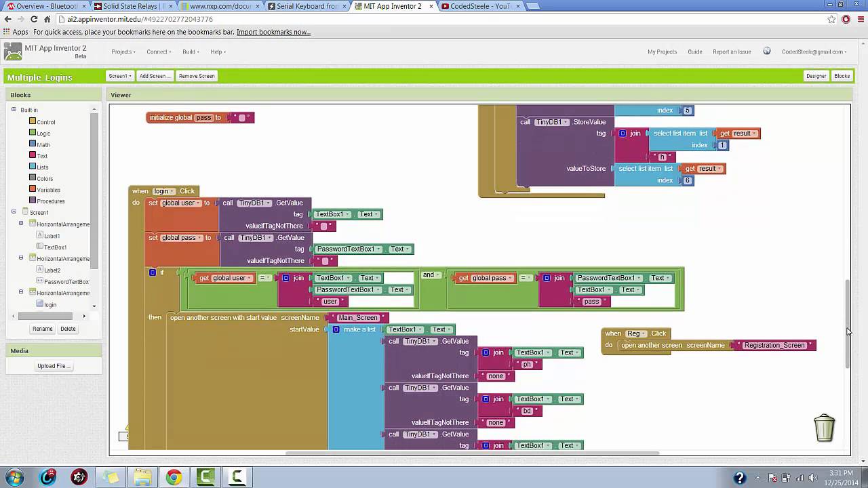
Task: Click the mutator icon on the join with "ph"
Action: [486, 352]
